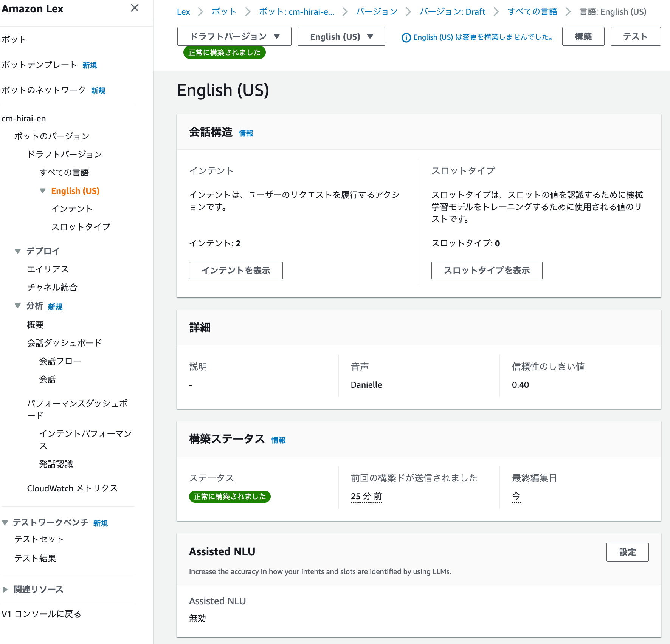Collapse the 分析 section
Viewport: 670px width, 644px height.
click(18, 306)
